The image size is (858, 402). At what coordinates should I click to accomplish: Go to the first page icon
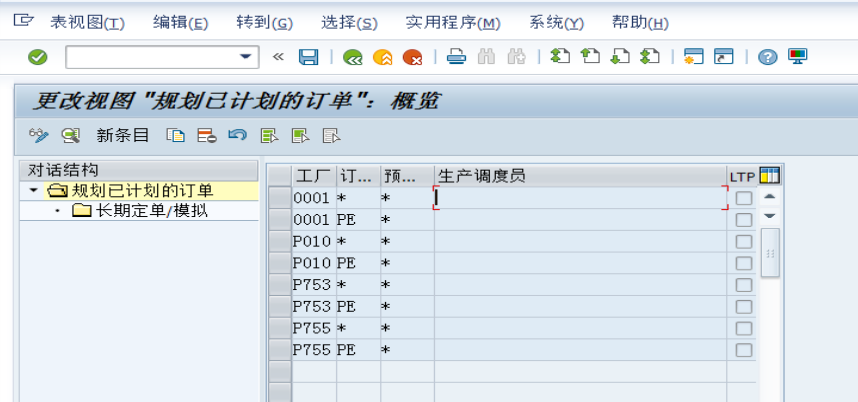coord(560,56)
